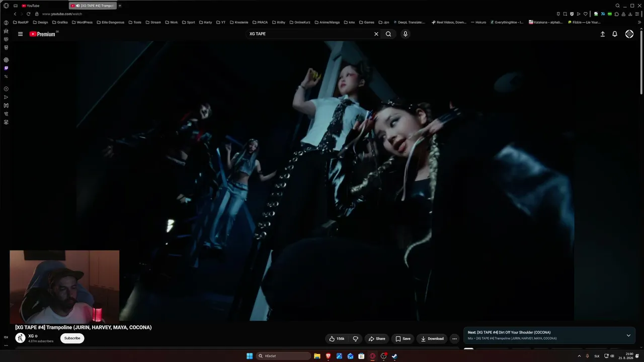This screenshot has width=644, height=362.
Task: Open the browser downloads arrow icon
Action: click(x=630, y=14)
